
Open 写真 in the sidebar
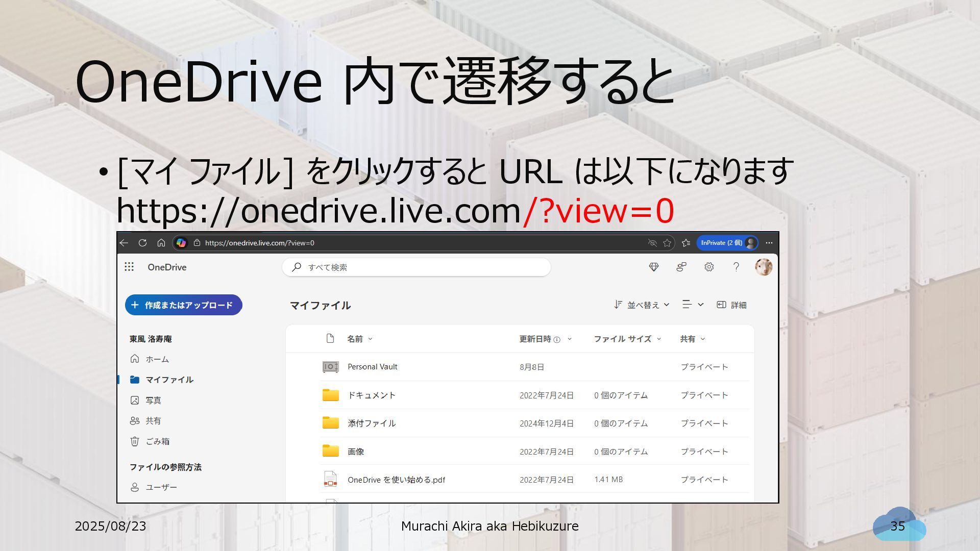click(146, 400)
